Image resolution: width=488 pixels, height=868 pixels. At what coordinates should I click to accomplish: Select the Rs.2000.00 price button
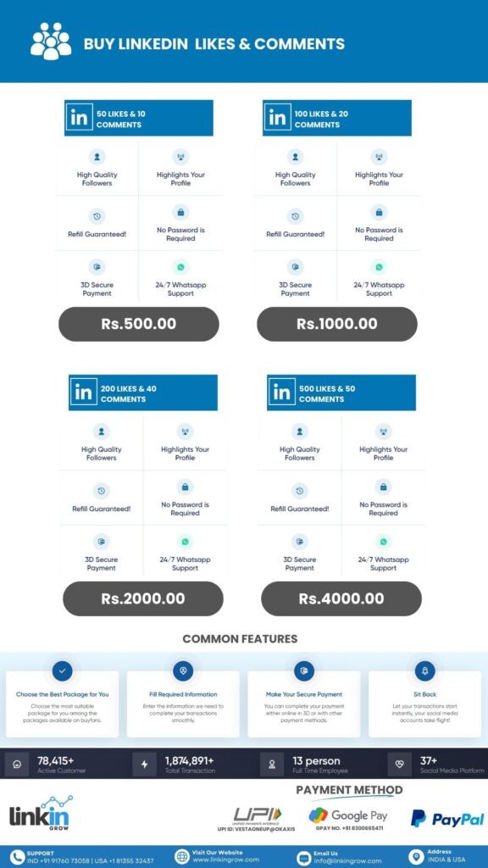coord(143,598)
